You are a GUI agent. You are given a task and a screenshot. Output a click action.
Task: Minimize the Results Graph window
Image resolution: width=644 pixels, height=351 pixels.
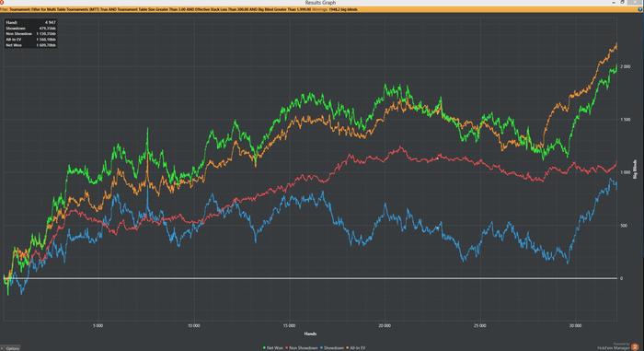614,2
